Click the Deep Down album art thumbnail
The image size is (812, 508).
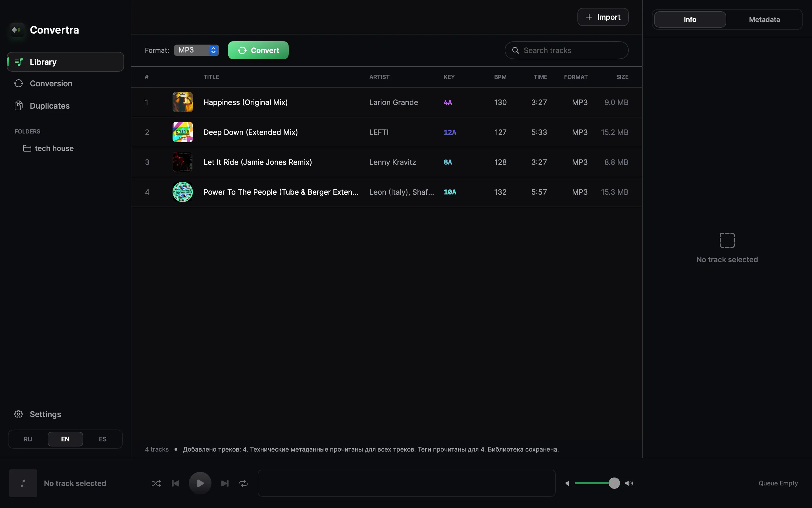point(182,132)
